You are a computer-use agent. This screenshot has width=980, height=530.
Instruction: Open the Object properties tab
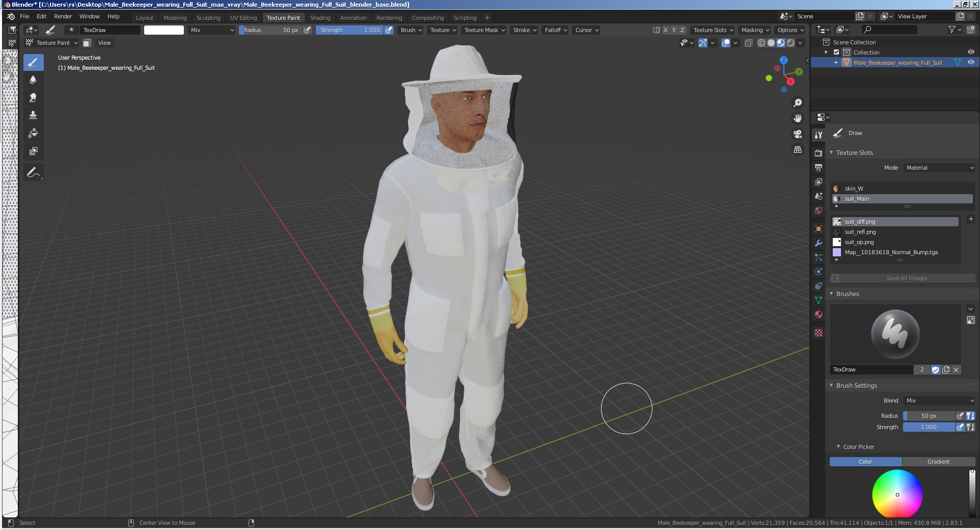click(819, 229)
